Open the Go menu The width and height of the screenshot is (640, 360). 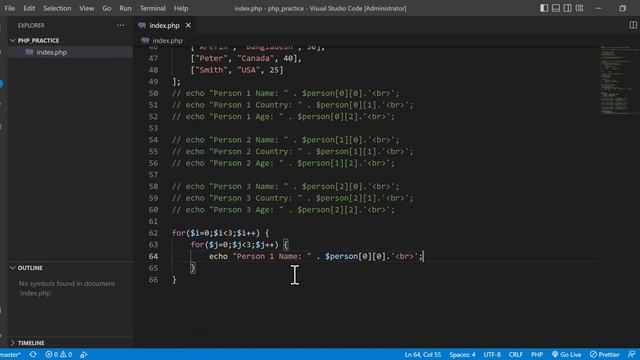click(x=107, y=8)
